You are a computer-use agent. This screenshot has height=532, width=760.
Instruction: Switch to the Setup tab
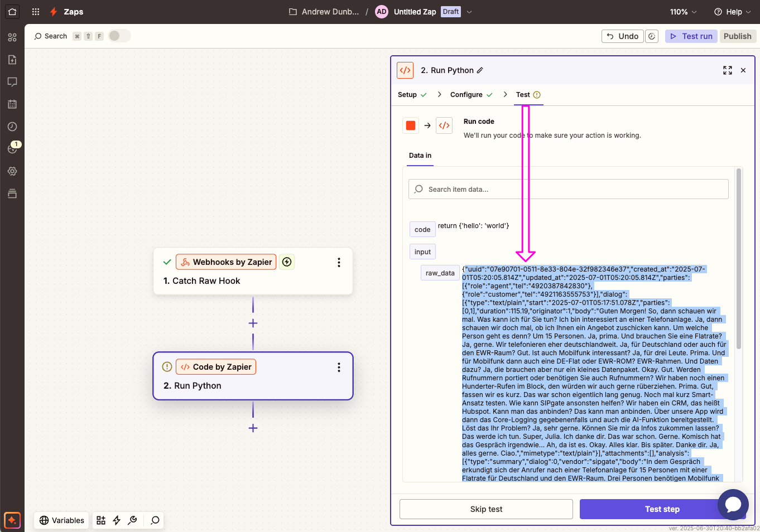click(412, 95)
